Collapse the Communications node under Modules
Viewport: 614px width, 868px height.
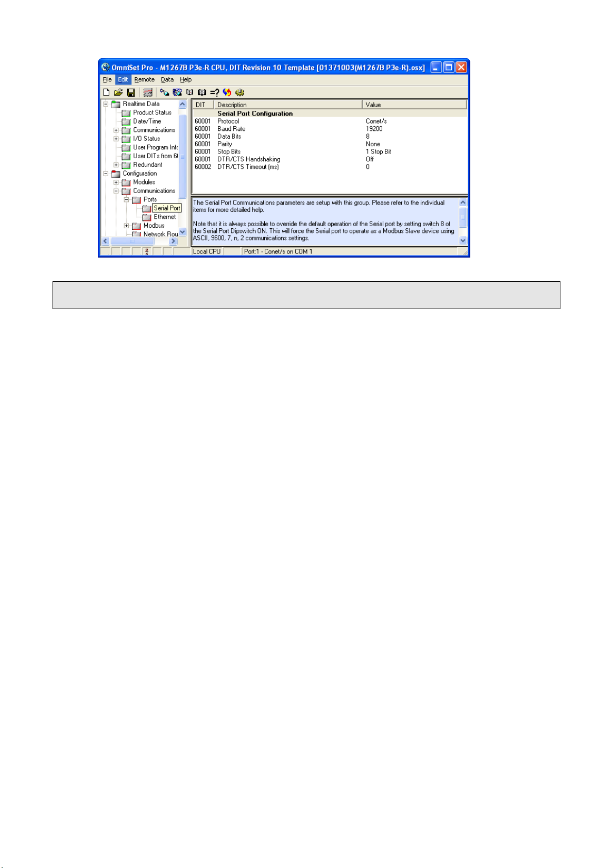(116, 191)
